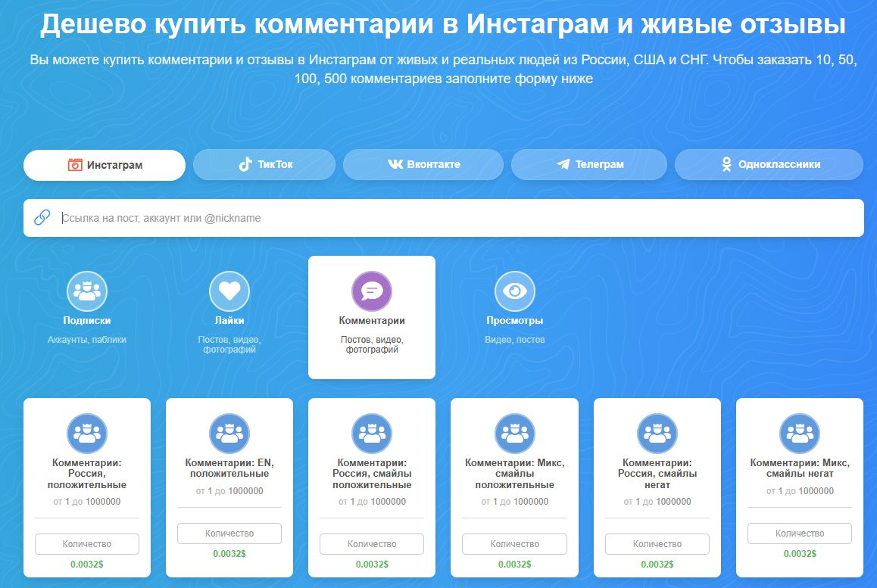The width and height of the screenshot is (877, 588).
Task: Click 'от 1 до 1000000' on EN, положительные card
Action: (x=229, y=491)
